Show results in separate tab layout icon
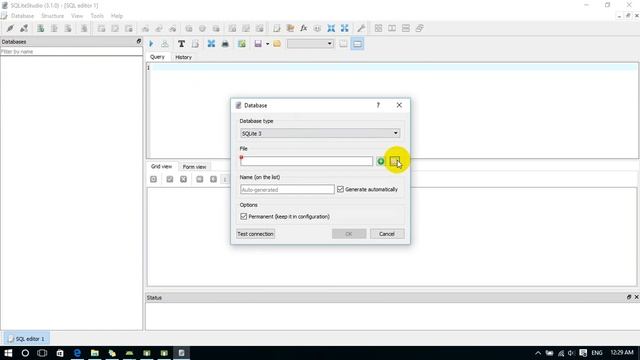Image resolution: width=640 pixels, height=360 pixels. tap(343, 44)
